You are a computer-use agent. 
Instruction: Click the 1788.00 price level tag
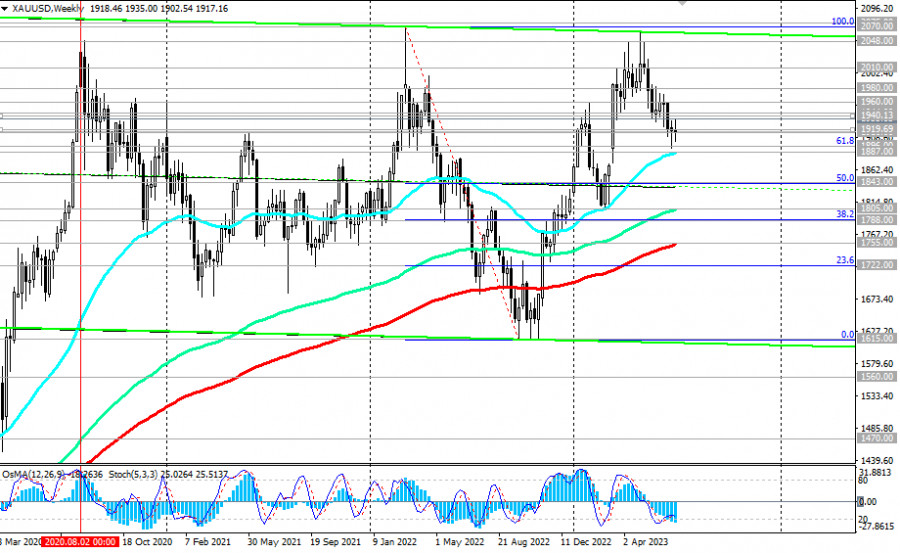tap(876, 220)
